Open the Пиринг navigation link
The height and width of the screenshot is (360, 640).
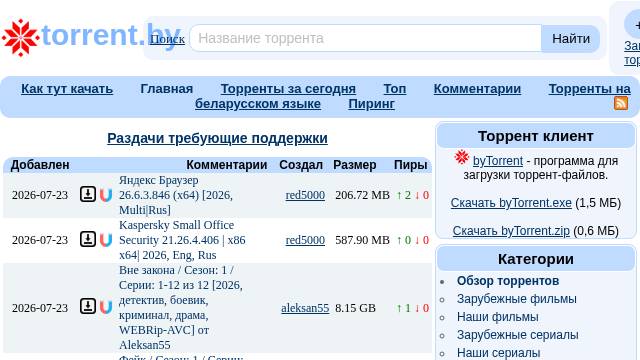(x=371, y=104)
